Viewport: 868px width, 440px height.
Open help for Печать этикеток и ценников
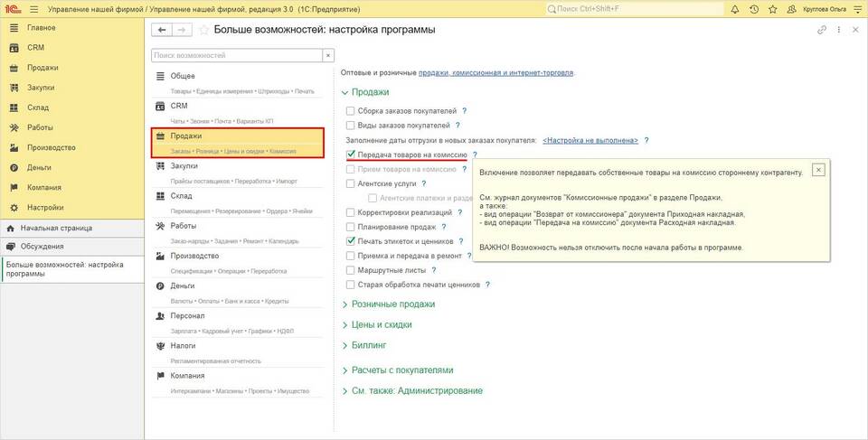pos(461,241)
